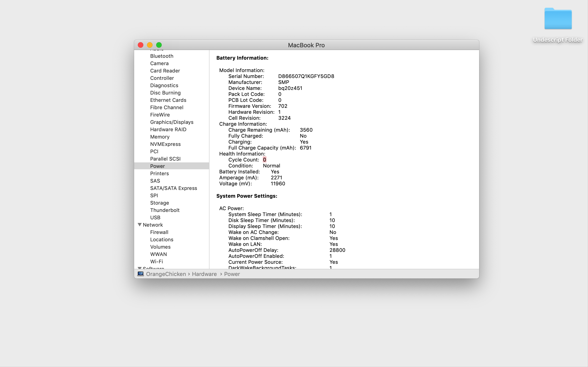Click the green zoom window button
Viewport: 588px width, 367px height.
pos(159,45)
